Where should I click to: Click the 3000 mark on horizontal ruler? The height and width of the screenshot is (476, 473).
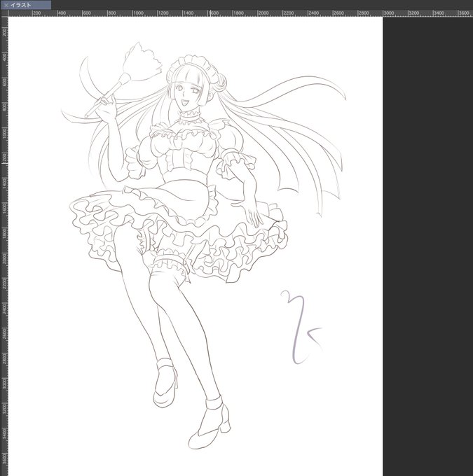[x=388, y=13]
